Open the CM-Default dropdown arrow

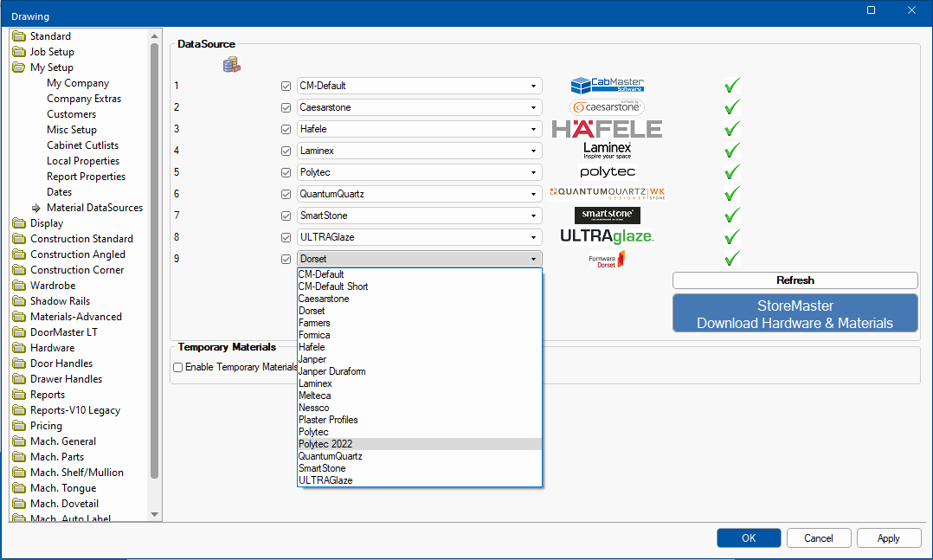(x=534, y=86)
